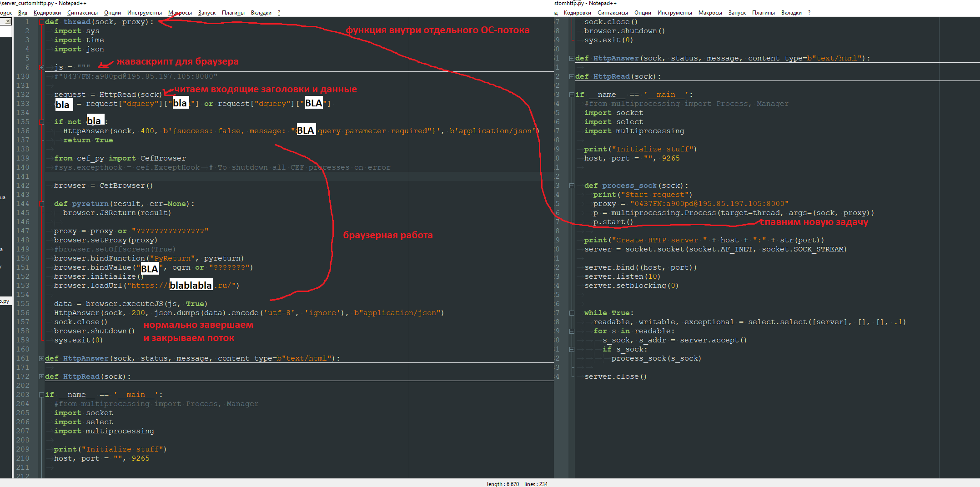Collapse the def thread fold on line 1
The height and width of the screenshot is (487, 980).
[x=41, y=22]
